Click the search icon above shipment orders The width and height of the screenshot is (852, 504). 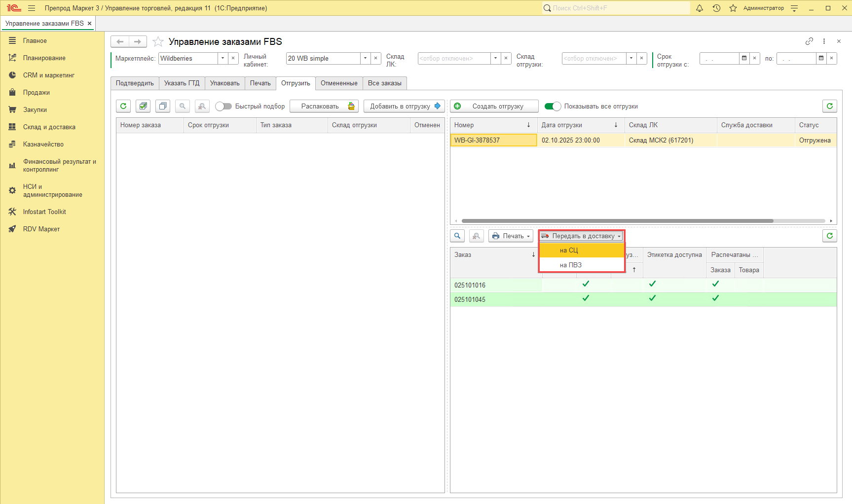[457, 236]
